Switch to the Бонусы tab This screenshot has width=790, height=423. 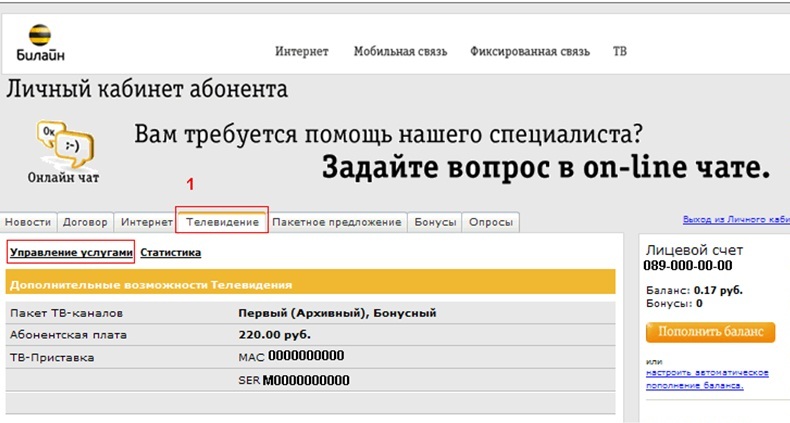(x=435, y=222)
